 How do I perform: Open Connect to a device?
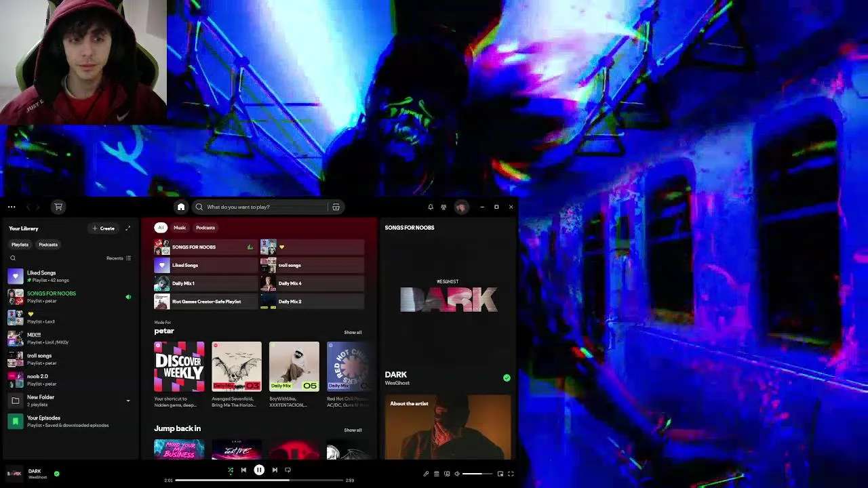[x=447, y=474]
